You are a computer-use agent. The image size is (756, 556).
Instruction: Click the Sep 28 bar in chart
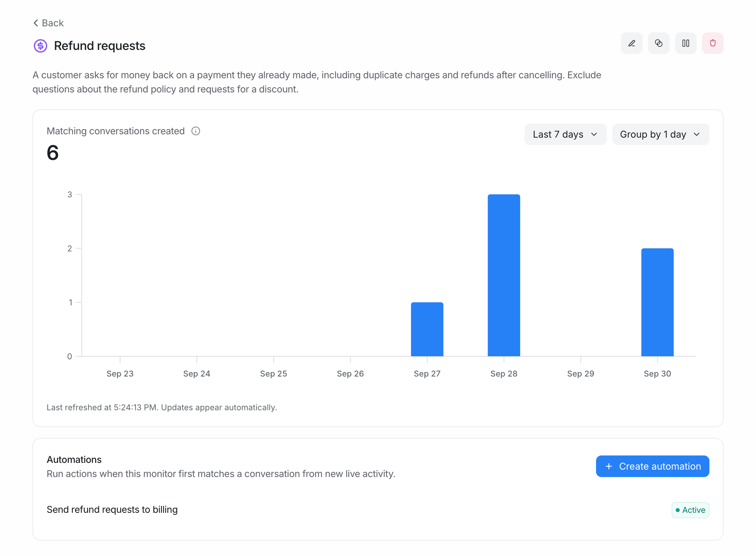pyautogui.click(x=504, y=275)
